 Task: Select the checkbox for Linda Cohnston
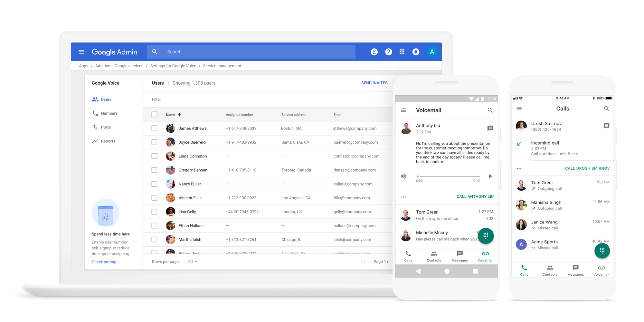pos(155,156)
